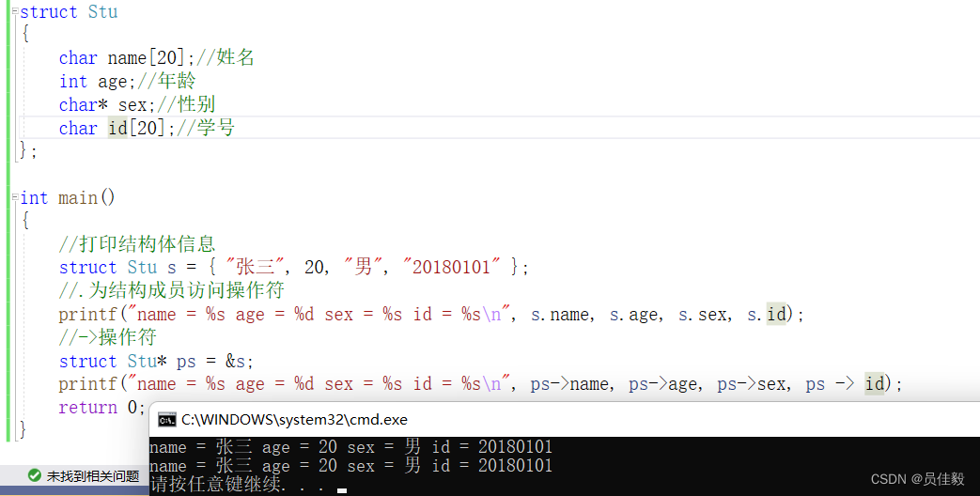
Task: Click the 'struct Stu' definition header
Action: (x=69, y=12)
